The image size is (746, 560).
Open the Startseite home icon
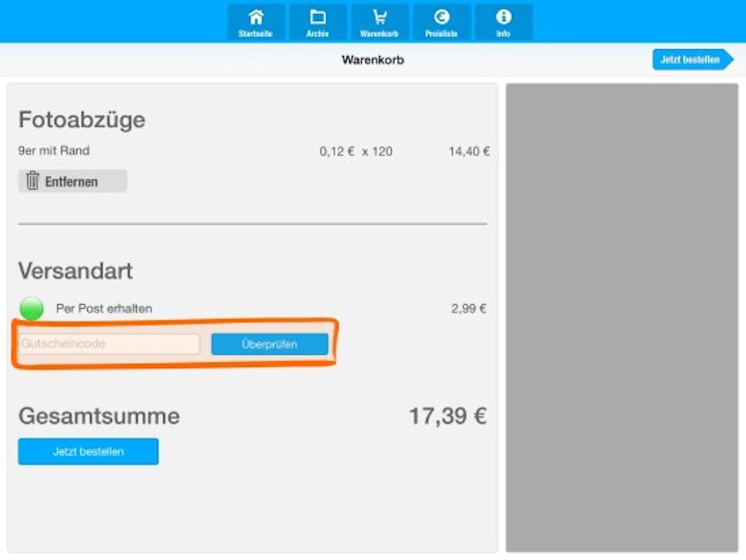click(255, 17)
